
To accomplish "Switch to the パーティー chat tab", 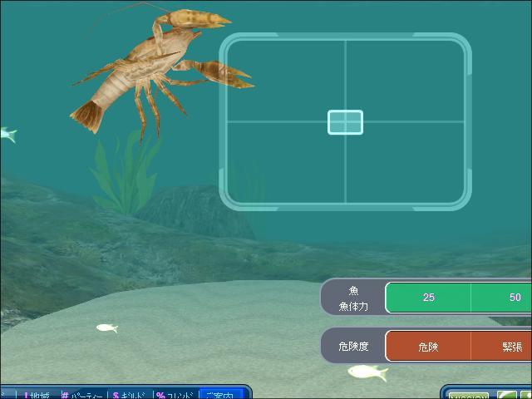I will 85,395.
